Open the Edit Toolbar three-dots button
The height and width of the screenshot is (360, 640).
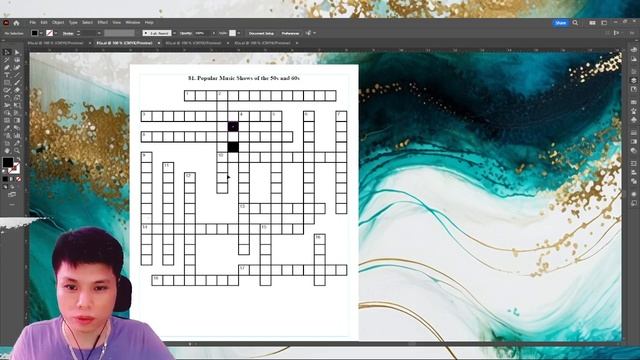12,204
